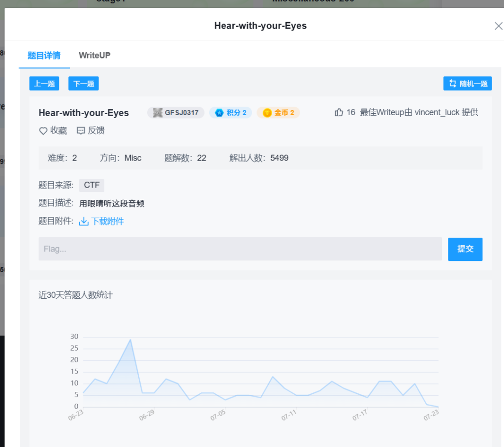Go to next question with 下一题

84,84
